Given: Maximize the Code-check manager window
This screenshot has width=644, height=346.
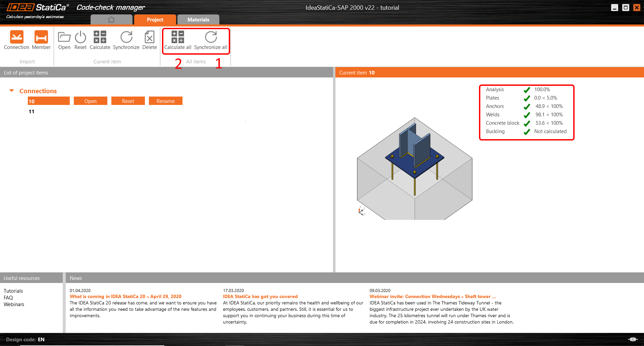Looking at the screenshot, I should [626, 7].
